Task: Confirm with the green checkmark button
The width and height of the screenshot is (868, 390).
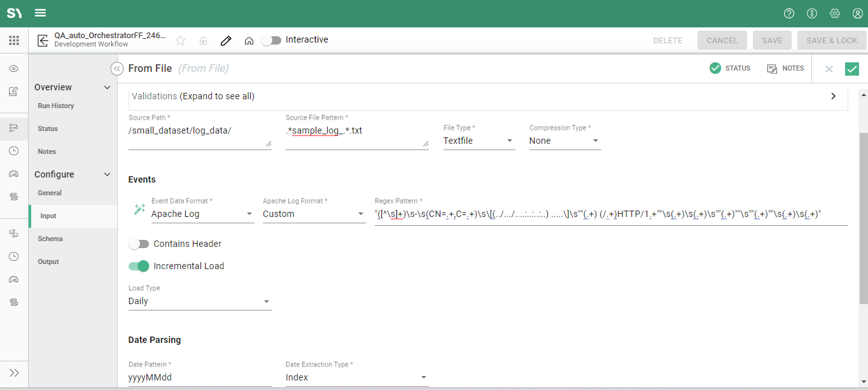Action: [852, 69]
